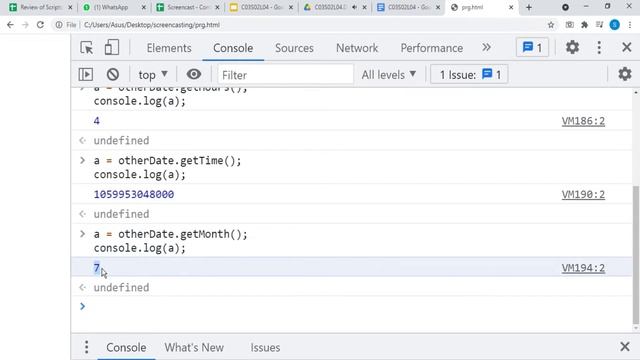Open the VM186:2 source link

point(583,121)
